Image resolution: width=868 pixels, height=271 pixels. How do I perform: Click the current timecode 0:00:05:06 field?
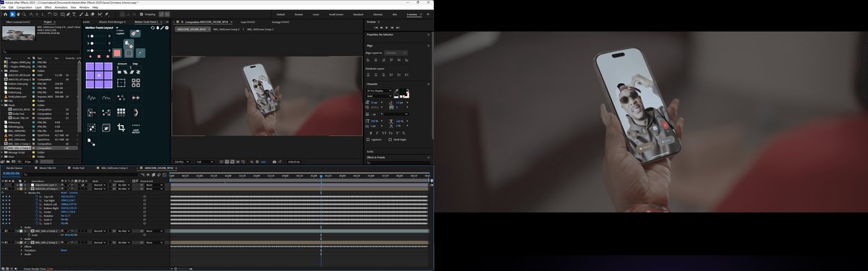click(12, 173)
